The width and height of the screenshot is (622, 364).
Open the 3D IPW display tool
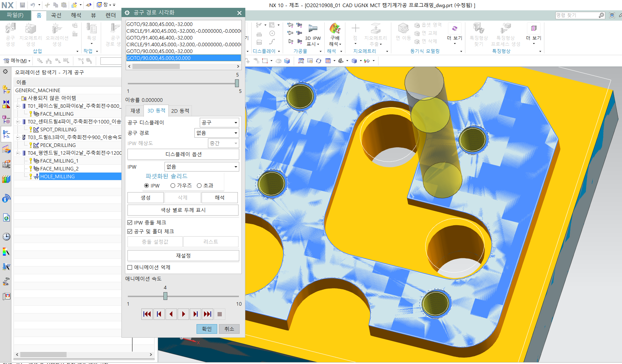(313, 34)
